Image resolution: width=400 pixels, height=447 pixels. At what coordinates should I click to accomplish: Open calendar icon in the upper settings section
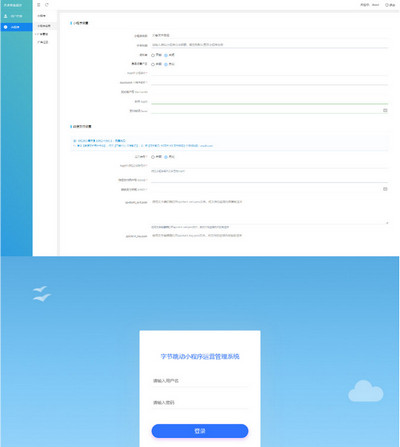pyautogui.click(x=385, y=110)
